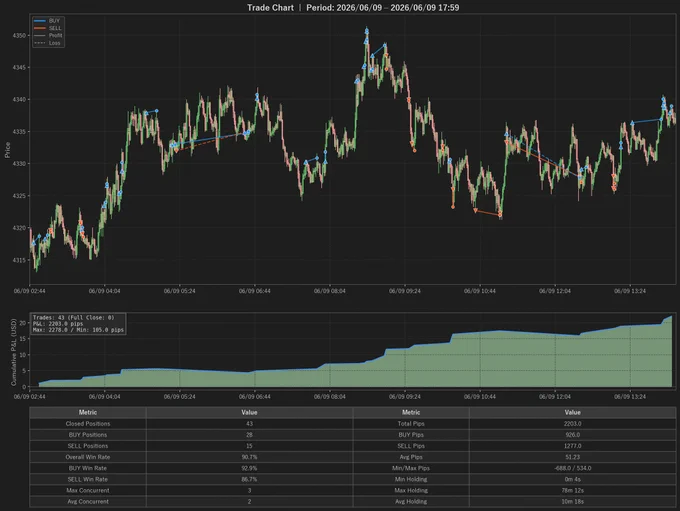The image size is (680, 511).
Task: Click the 'BUY Pips' metric cell
Action: point(411,435)
